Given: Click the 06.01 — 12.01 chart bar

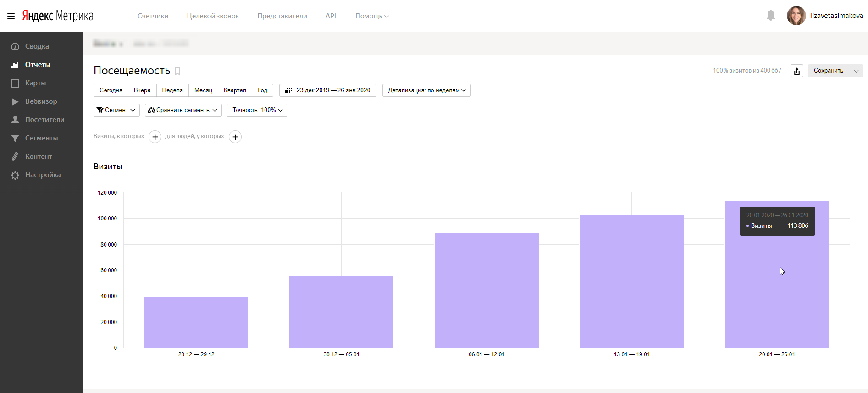Looking at the screenshot, I should point(487,290).
